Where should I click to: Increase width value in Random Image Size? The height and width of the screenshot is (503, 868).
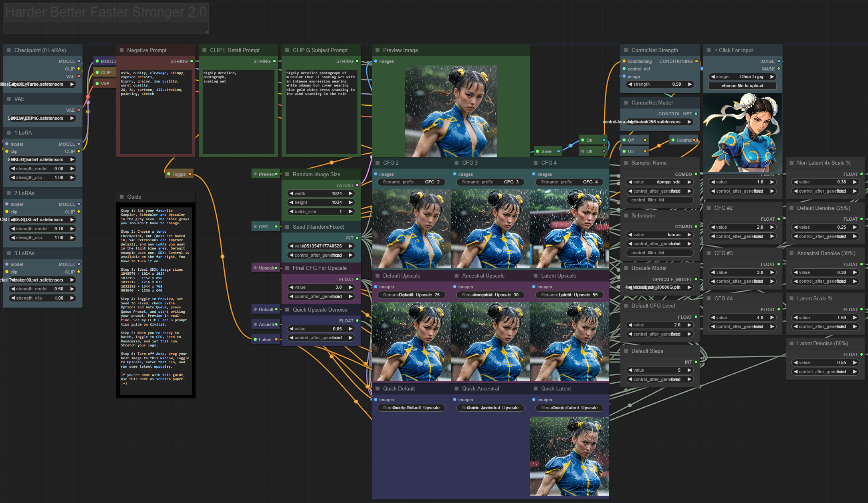pos(351,194)
